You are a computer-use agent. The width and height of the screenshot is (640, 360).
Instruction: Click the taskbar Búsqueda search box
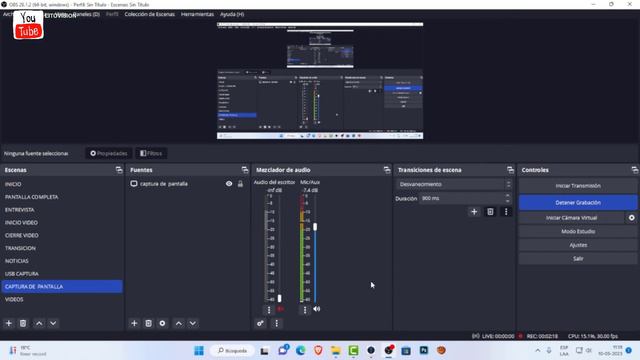pos(232,351)
